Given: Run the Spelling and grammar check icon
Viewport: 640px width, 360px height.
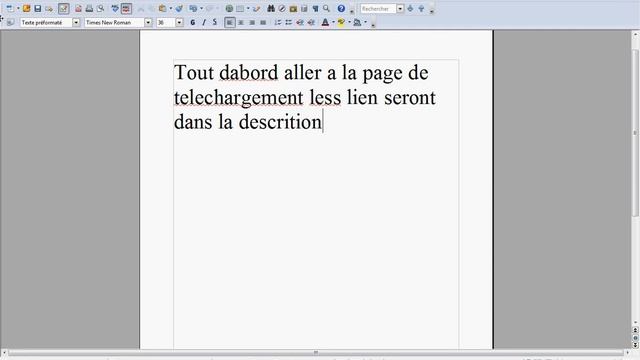Looking at the screenshot, I should pos(115,8).
